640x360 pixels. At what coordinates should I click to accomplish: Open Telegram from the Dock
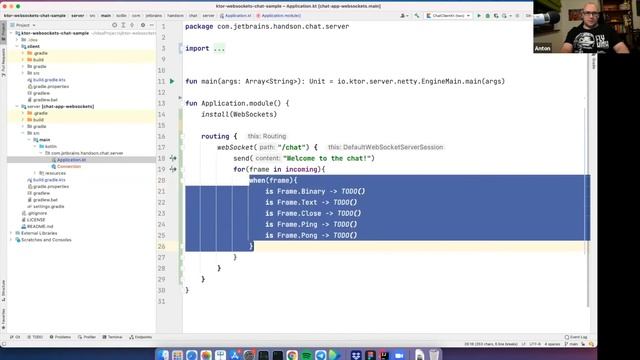tap(321, 355)
